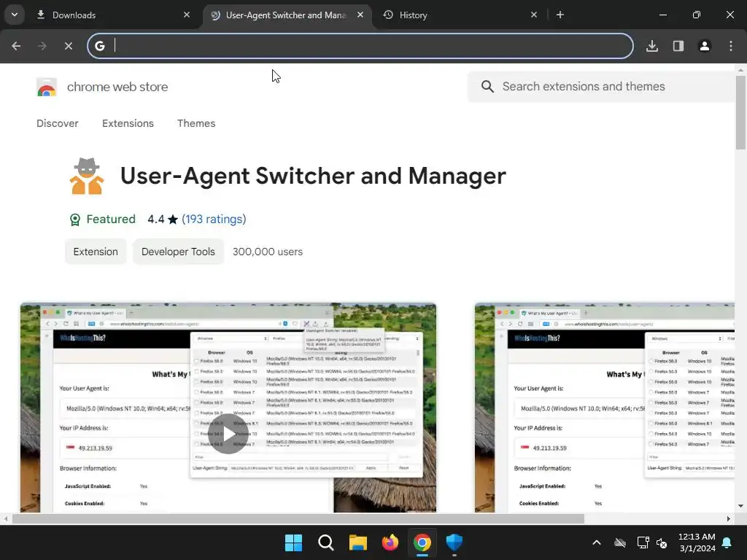This screenshot has height=560, width=747.
Task: Open the Windows Start menu
Action: pos(293,542)
